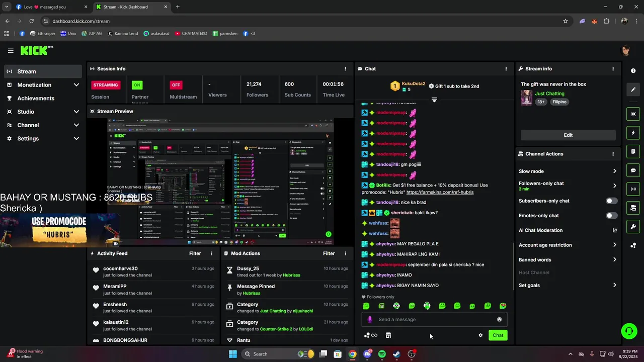Open Session Info panel options menu
Image resolution: width=644 pixels, height=362 pixels.
[345, 69]
